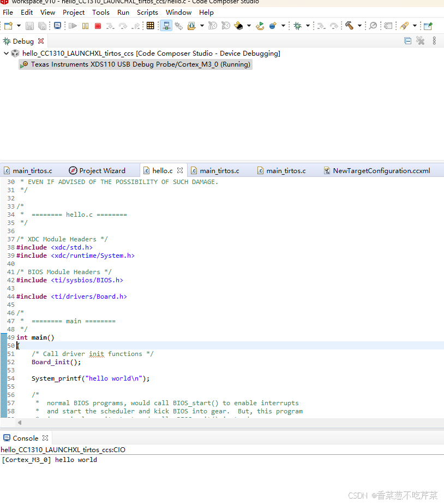444x504 pixels.
Task: Open the dropdown beside the blue ball icon
Action: coord(283,26)
